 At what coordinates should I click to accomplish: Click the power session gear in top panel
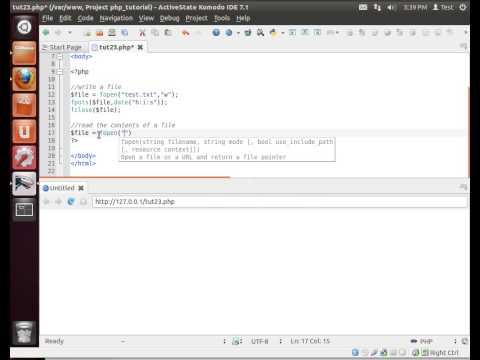(463, 7)
